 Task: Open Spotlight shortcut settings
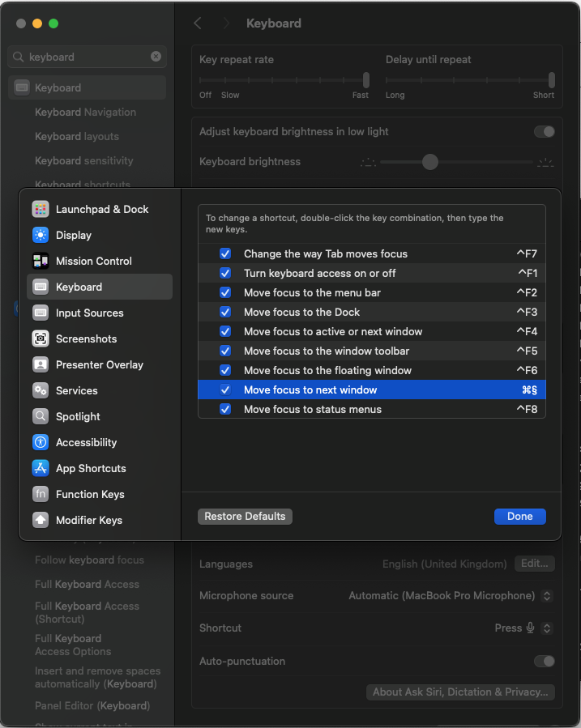pyautogui.click(x=40, y=416)
